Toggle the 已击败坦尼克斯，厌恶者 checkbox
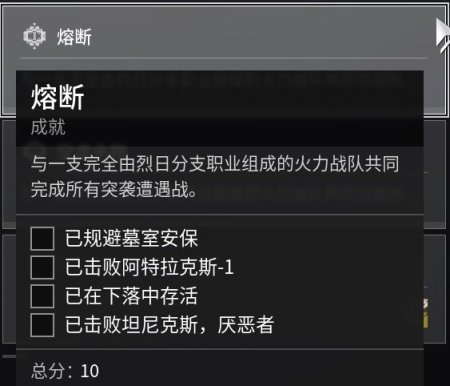 [x=42, y=324]
